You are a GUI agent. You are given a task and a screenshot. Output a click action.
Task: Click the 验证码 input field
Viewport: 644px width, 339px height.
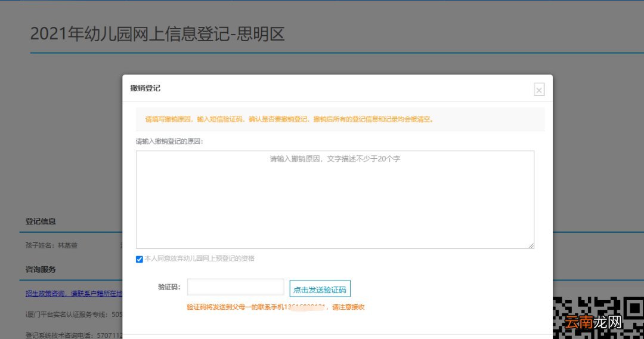[x=236, y=287]
